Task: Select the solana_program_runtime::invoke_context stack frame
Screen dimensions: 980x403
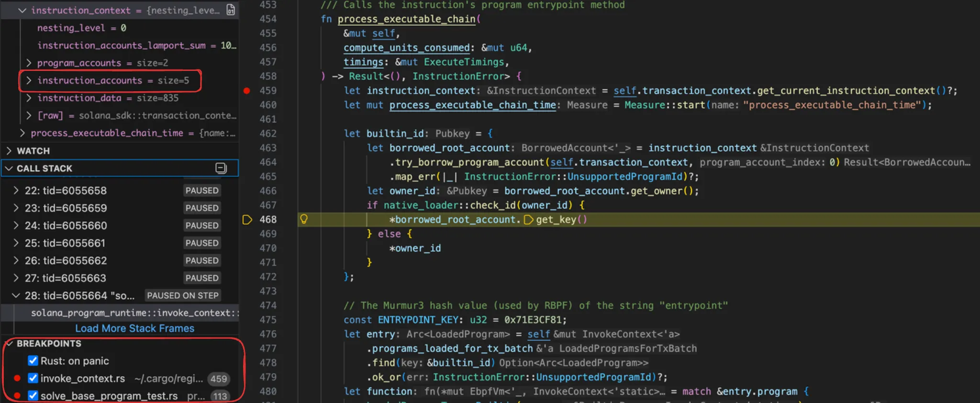Action: [x=134, y=313]
